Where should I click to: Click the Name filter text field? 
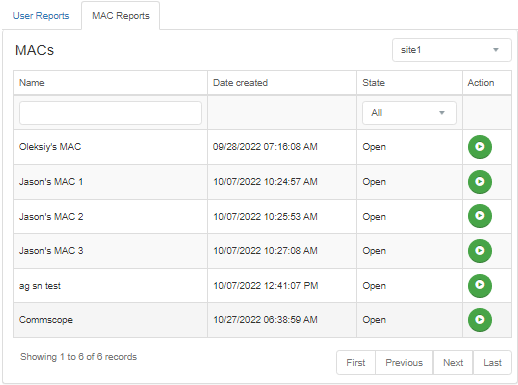tap(110, 113)
